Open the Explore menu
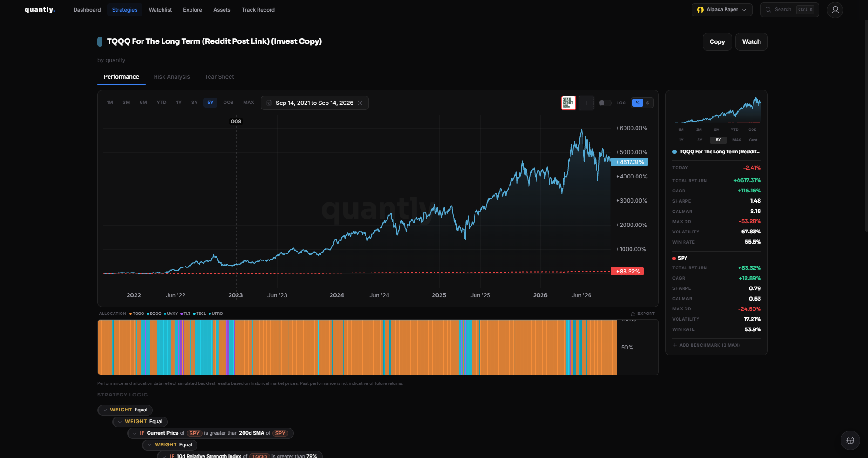This screenshot has width=868, height=458. (192, 10)
